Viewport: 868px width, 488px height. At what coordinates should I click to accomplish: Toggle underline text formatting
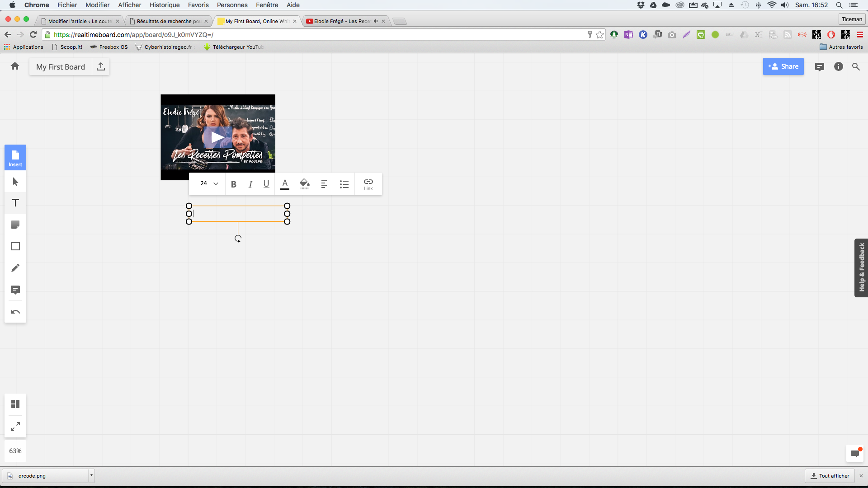266,184
